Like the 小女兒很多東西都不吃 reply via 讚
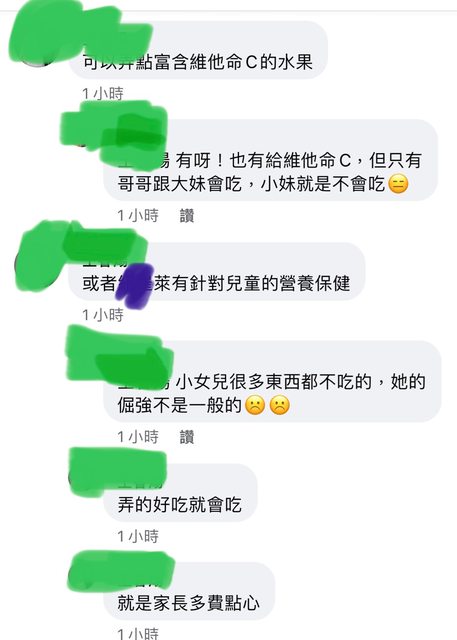 187,437
